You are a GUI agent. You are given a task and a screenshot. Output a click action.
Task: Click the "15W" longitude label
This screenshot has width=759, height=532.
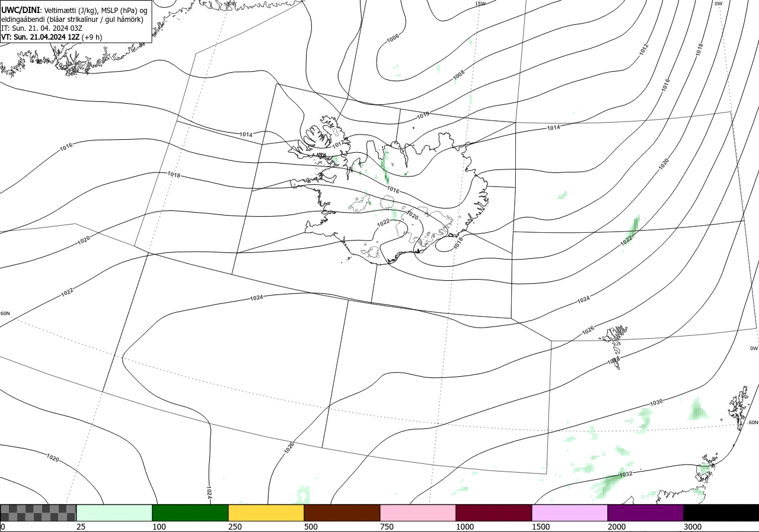[x=480, y=4]
